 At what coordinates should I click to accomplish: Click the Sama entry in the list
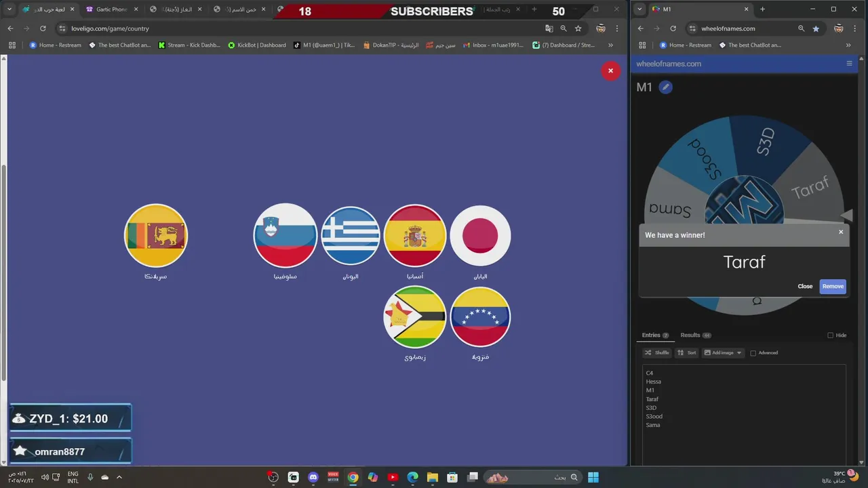click(x=652, y=425)
